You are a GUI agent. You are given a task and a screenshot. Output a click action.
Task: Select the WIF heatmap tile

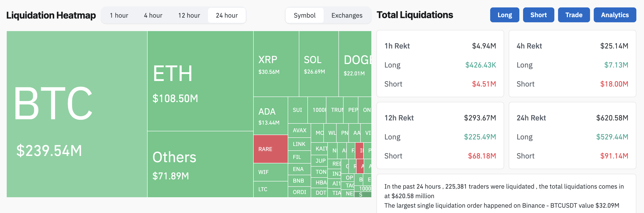271,172
